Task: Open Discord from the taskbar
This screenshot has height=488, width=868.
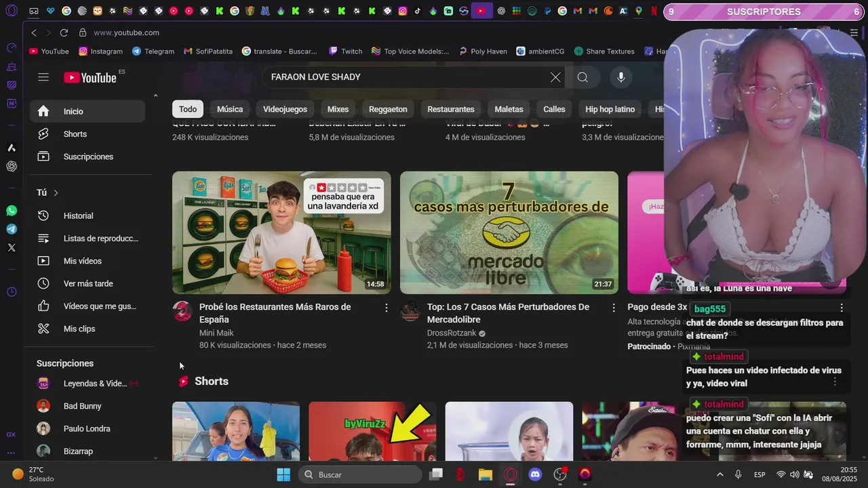Action: (x=535, y=474)
